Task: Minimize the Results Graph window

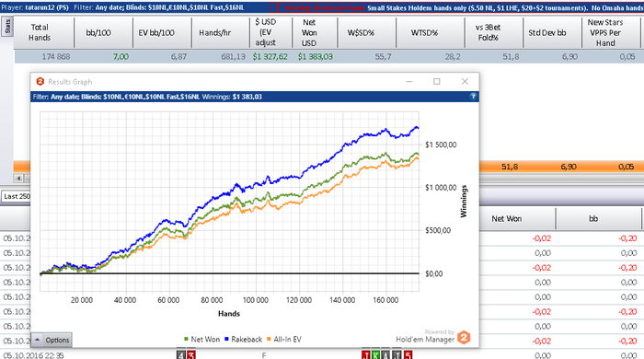Action: 409,81
